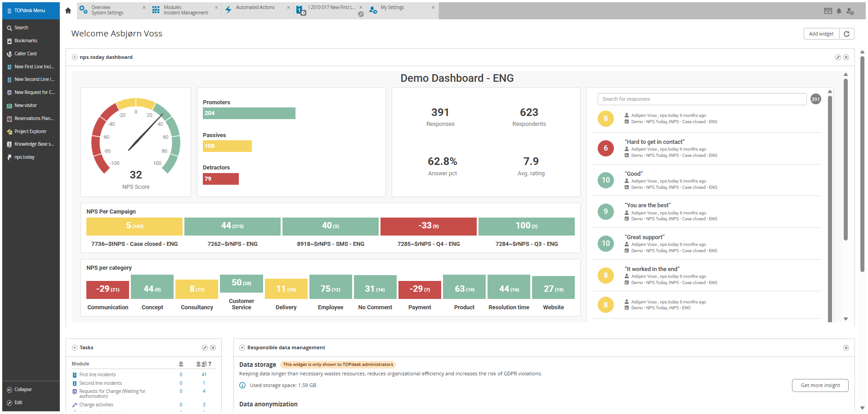Collapse the Responsible data management widget
The height and width of the screenshot is (414, 868).
242,347
